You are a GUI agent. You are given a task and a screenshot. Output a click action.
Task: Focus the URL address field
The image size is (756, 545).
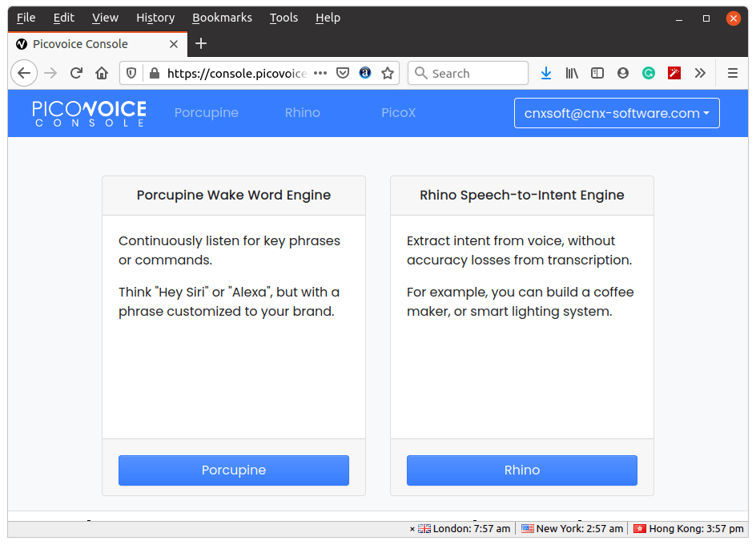coord(236,74)
